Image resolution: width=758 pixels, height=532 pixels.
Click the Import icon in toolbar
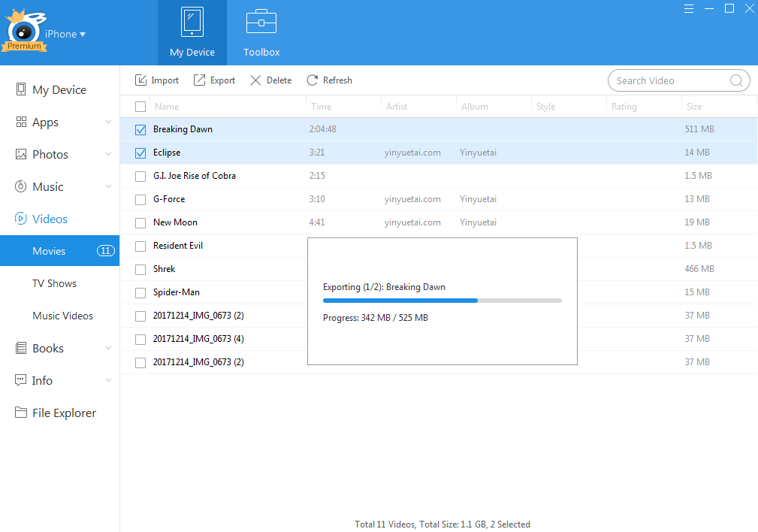(140, 80)
